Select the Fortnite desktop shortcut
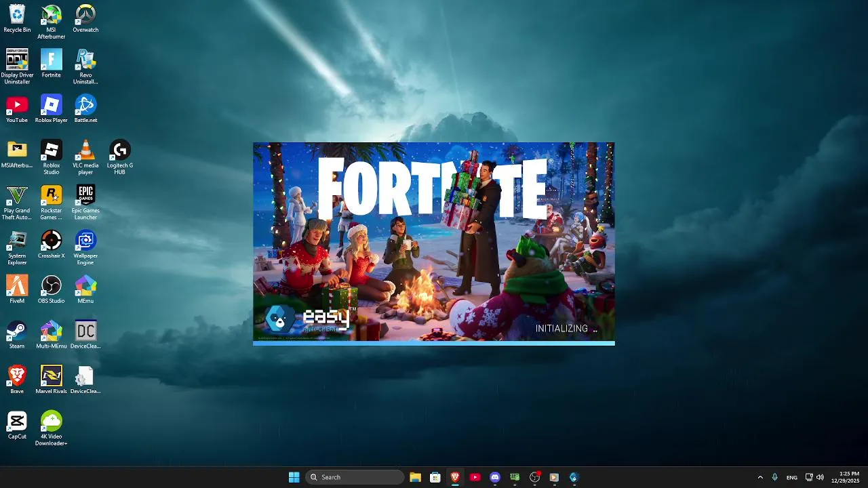 tap(52, 63)
